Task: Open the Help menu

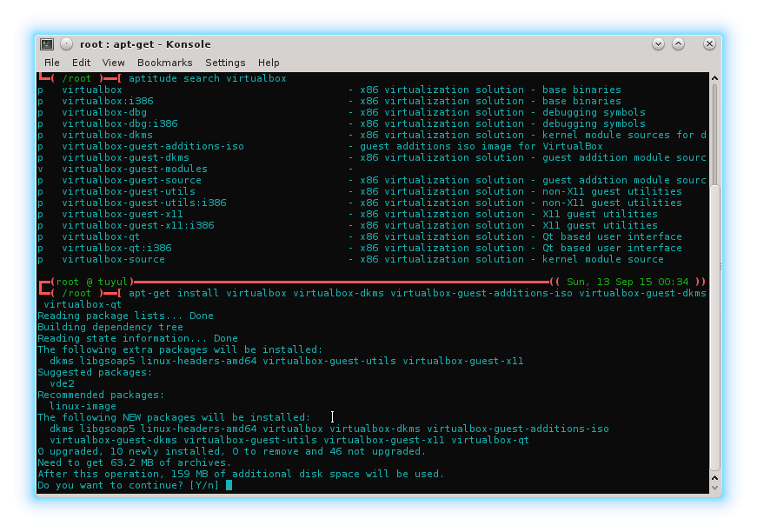Action: tap(269, 63)
